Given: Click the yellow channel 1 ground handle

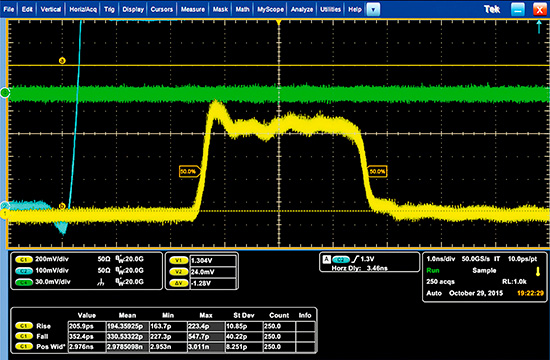Looking at the screenshot, I should [4, 213].
